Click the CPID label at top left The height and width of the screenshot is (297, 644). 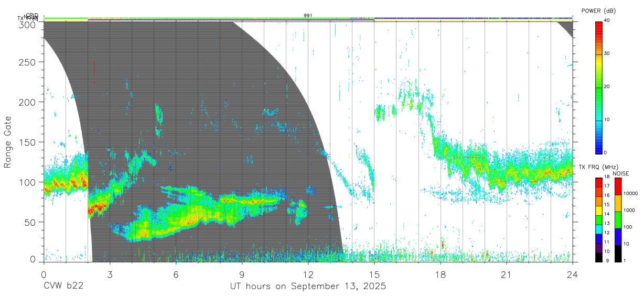tap(32, 15)
